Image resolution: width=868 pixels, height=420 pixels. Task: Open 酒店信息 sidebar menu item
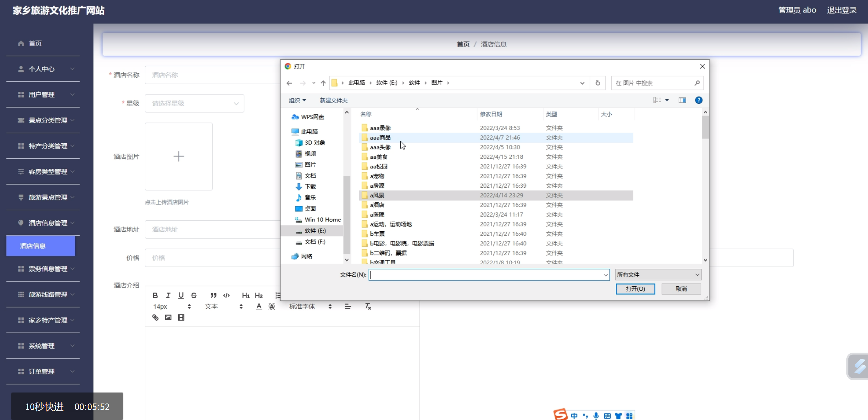click(x=41, y=246)
